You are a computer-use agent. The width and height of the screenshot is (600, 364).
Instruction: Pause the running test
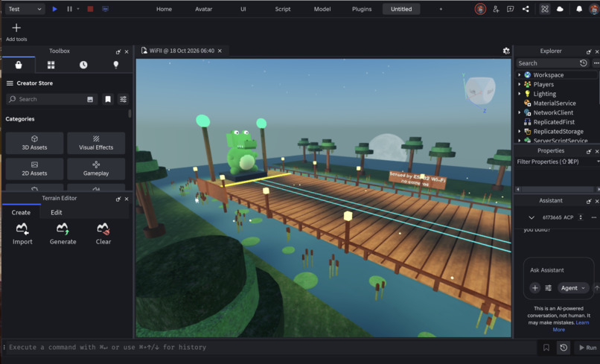coord(69,9)
